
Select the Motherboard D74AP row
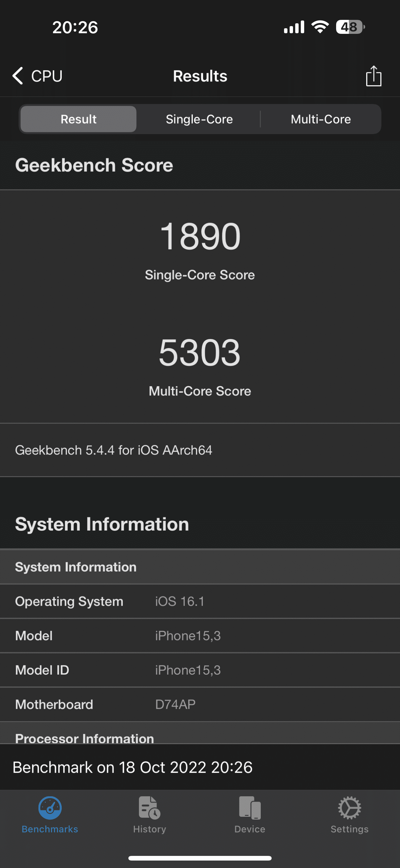pos(200,704)
